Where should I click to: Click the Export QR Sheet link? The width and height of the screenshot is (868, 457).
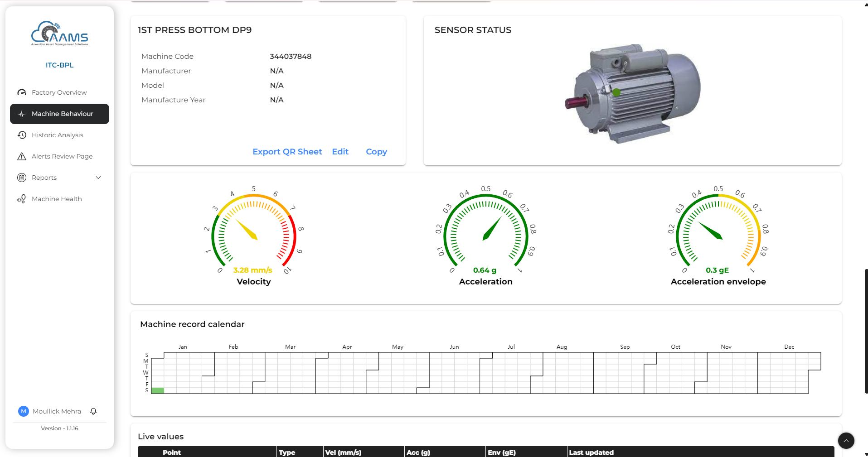click(x=287, y=152)
